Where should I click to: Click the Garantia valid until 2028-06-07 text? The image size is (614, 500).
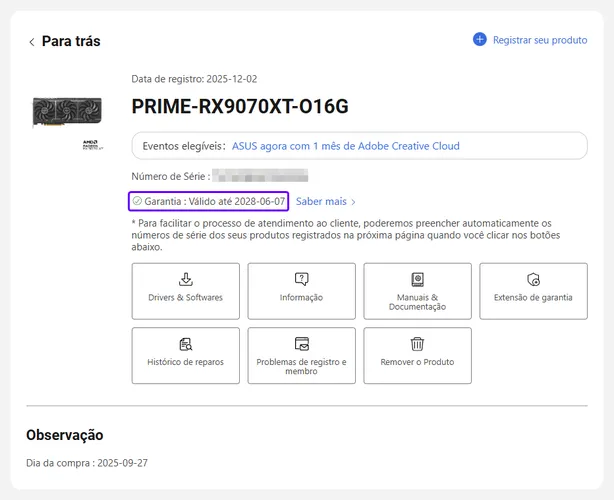215,201
